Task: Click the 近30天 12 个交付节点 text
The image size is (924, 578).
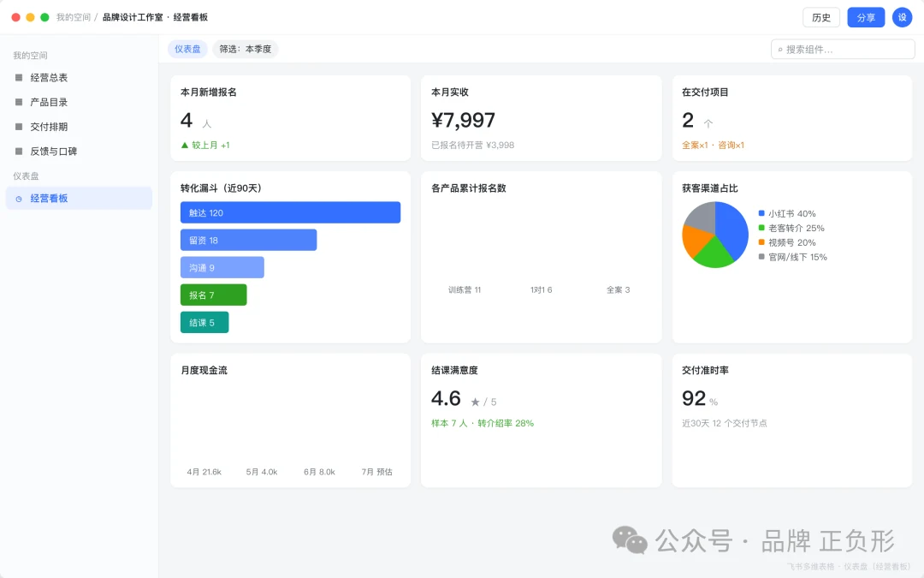Action: tap(725, 423)
